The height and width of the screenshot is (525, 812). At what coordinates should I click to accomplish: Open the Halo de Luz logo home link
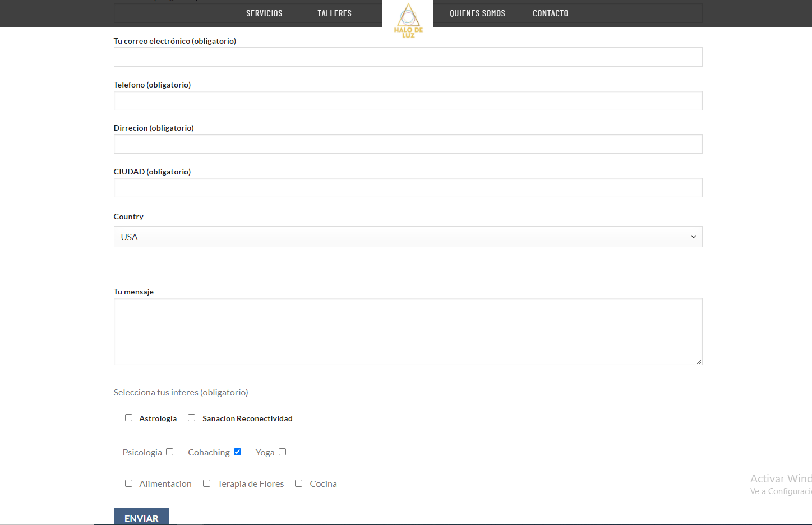(408, 21)
